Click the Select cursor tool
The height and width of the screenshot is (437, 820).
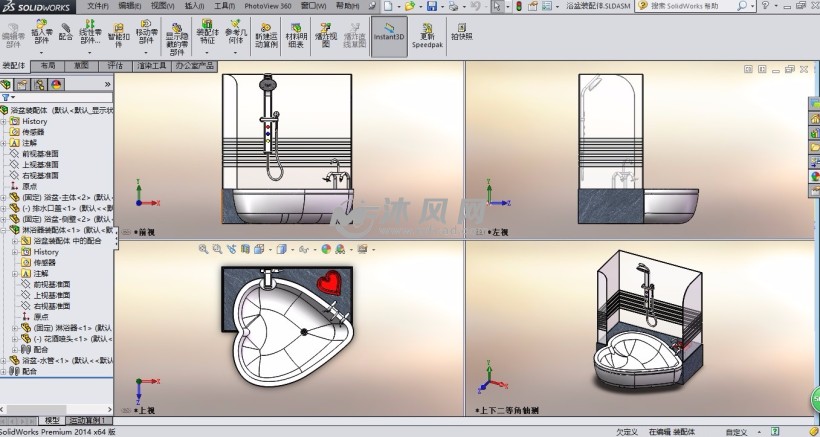(x=497, y=6)
